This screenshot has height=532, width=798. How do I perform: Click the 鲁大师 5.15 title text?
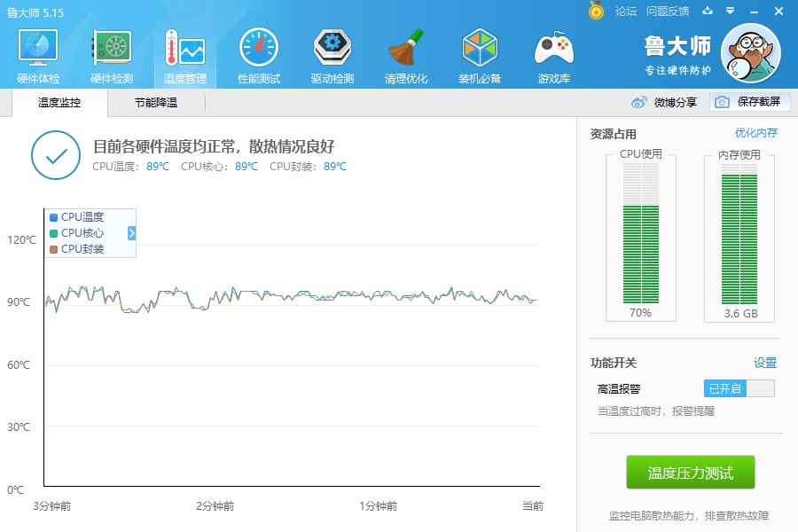(x=35, y=12)
